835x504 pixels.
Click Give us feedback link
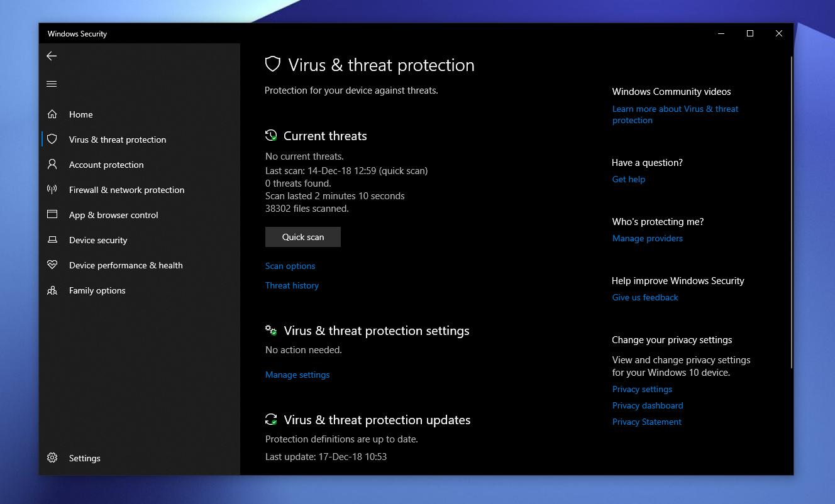tap(645, 297)
